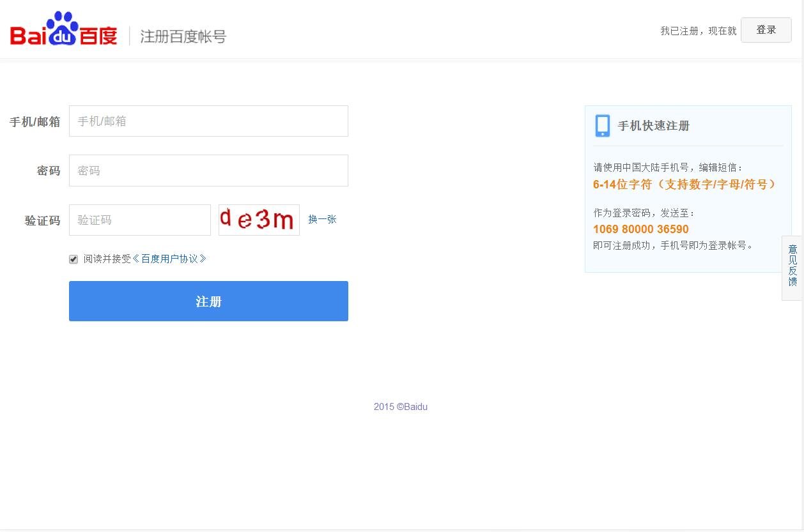Screen dimensions: 804x532
Task: Click the SMS number 1069 80000 36590
Action: coord(640,229)
